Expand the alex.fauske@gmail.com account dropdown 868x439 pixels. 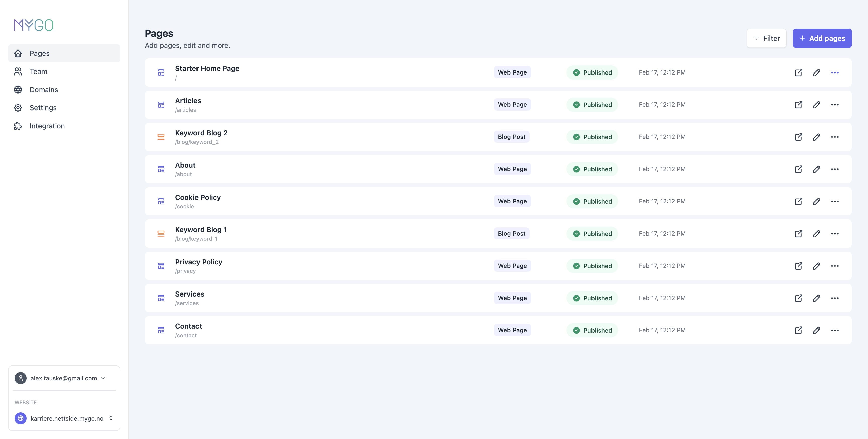pos(64,378)
